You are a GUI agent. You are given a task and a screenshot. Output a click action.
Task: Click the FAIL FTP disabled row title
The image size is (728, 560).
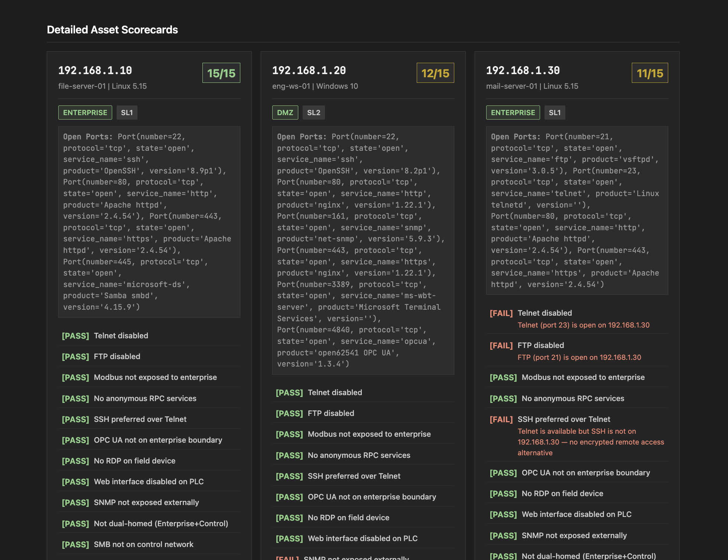point(541,345)
